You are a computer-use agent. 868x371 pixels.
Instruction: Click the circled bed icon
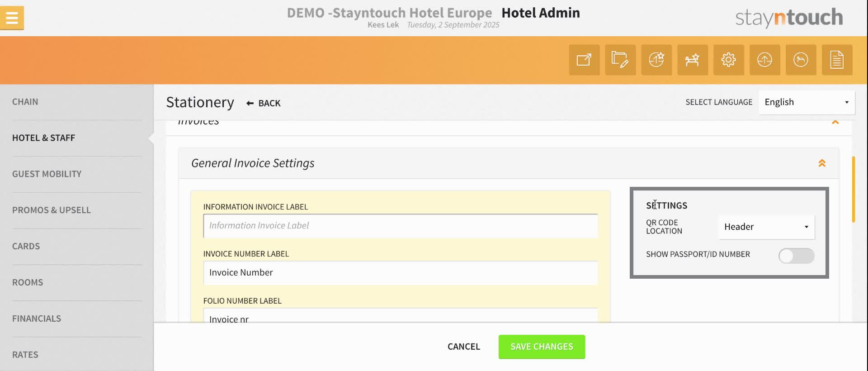coord(801,60)
